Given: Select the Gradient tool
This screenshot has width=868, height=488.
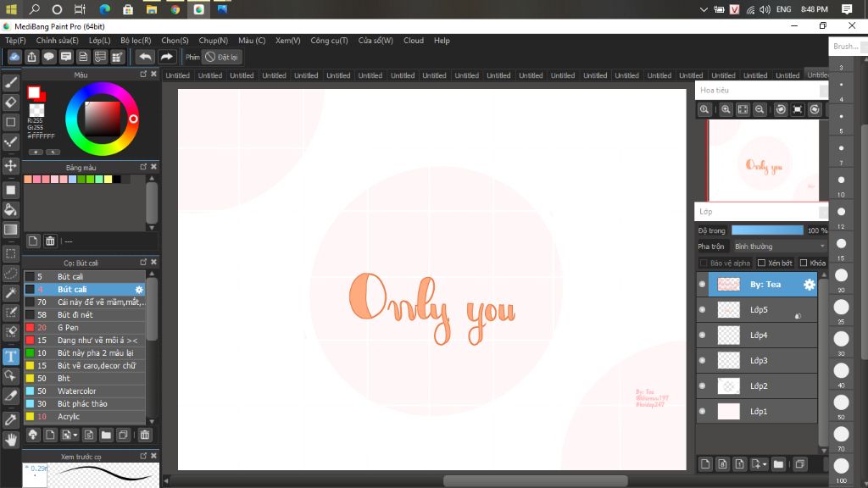Looking at the screenshot, I should [x=10, y=230].
